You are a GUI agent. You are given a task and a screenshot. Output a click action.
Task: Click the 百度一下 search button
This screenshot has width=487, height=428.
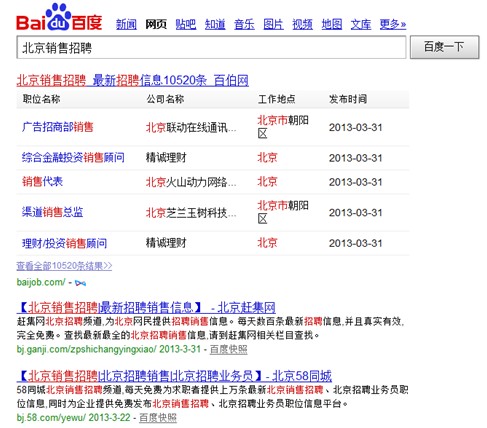click(x=444, y=47)
